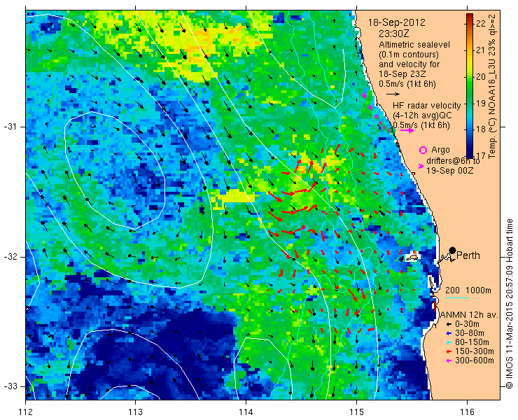Click '0.5m/s (1kt 6h)' above the black arrow
518x420 pixels.
pos(407,84)
